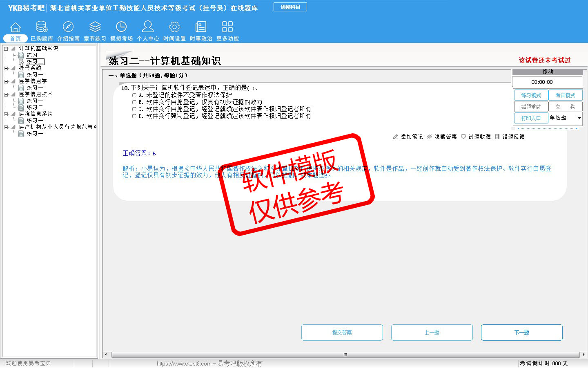Click the heart icon for 试题收藏

(463, 137)
